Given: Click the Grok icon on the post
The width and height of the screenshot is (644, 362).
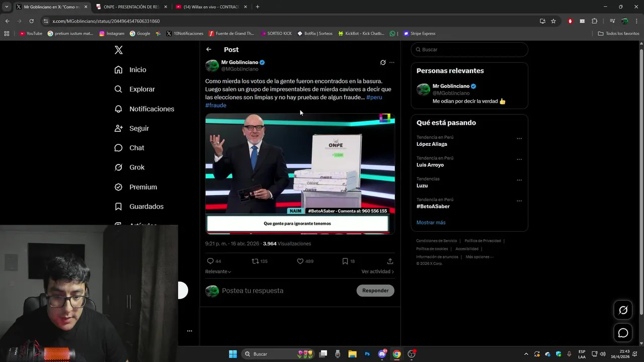Looking at the screenshot, I should pos(383,62).
